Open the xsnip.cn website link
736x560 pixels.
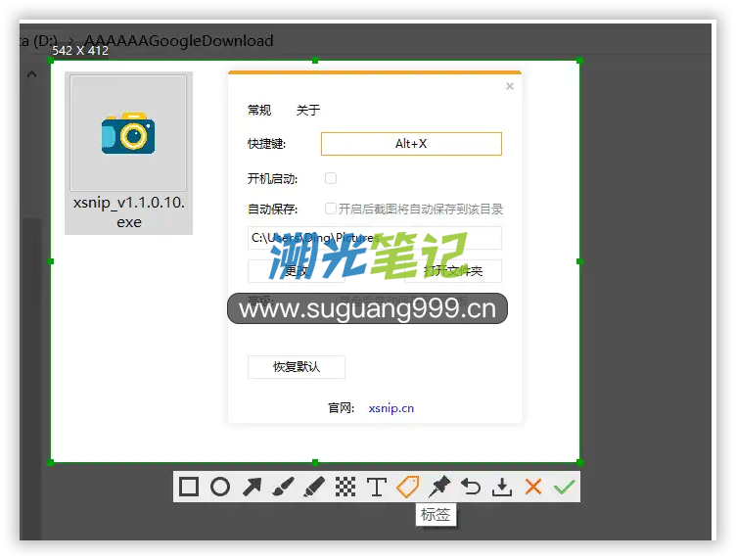(x=391, y=408)
